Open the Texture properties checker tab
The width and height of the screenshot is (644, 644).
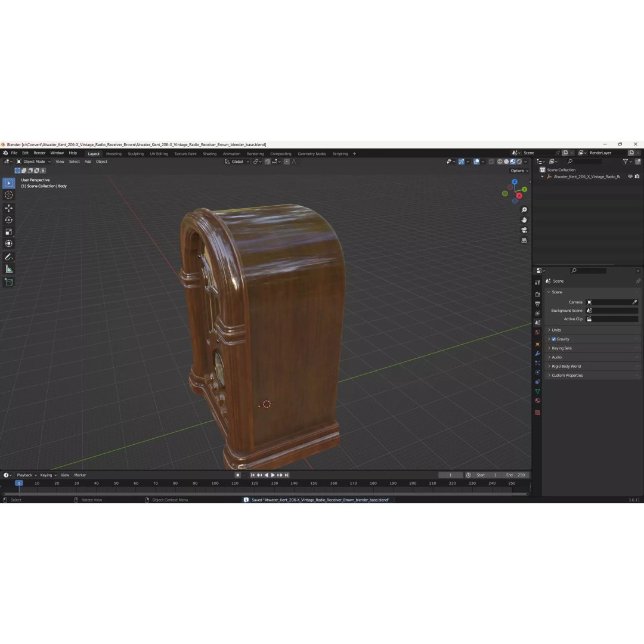tap(537, 413)
